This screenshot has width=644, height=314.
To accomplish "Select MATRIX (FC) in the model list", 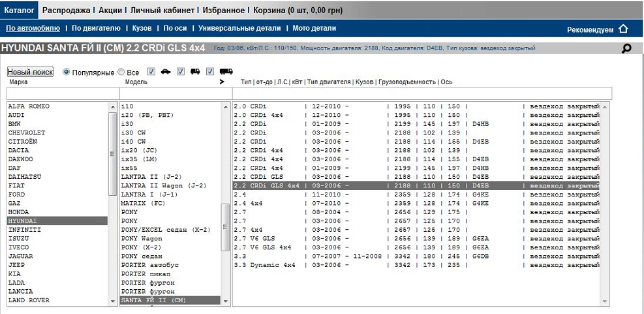I will tap(170, 203).
